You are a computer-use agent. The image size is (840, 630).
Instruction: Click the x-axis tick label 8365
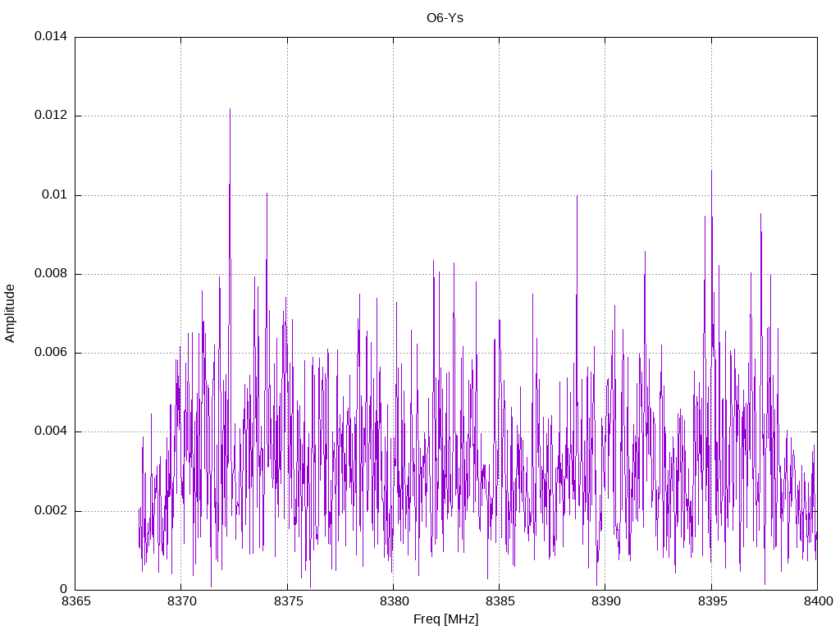(x=76, y=601)
